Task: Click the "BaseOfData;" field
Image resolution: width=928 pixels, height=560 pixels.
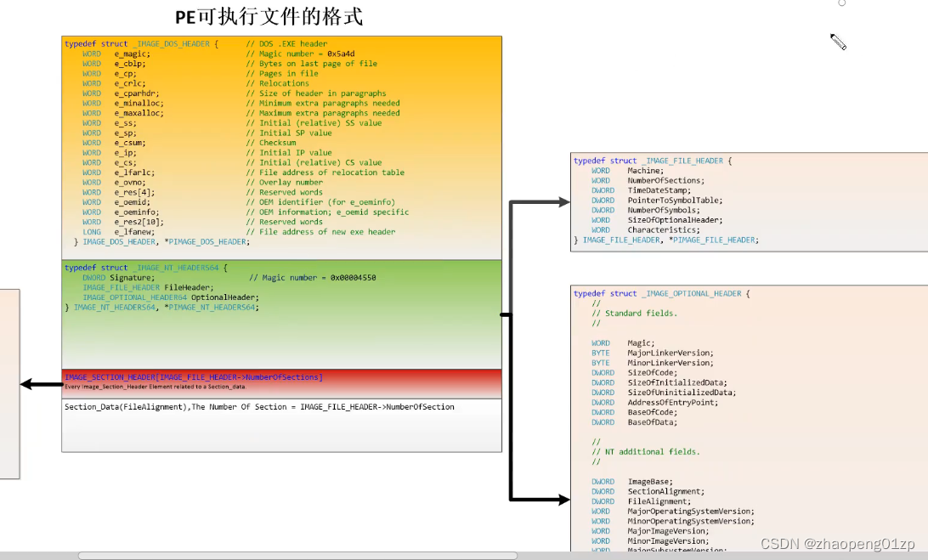Action: pyautogui.click(x=653, y=422)
